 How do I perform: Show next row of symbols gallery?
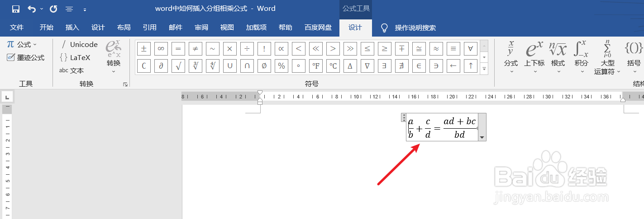point(484,57)
